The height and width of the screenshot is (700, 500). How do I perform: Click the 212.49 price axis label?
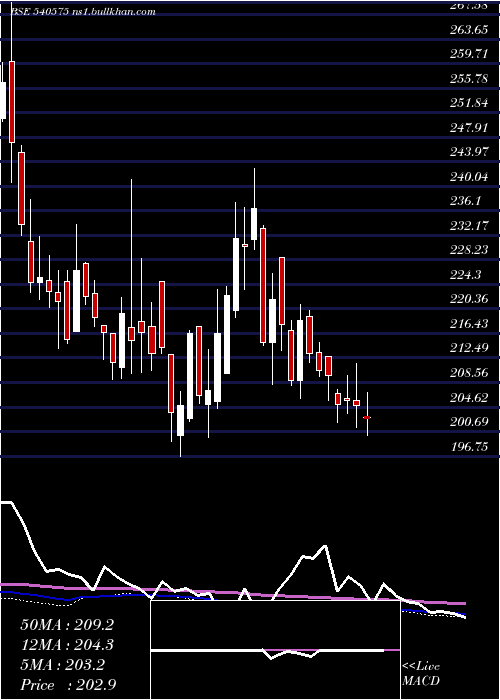[469, 348]
